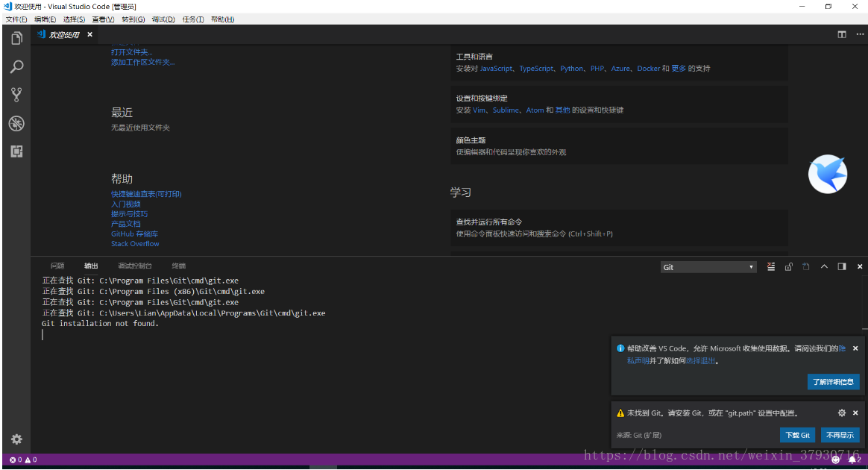Click the JavaScript language link
868x470 pixels.
[x=496, y=69]
